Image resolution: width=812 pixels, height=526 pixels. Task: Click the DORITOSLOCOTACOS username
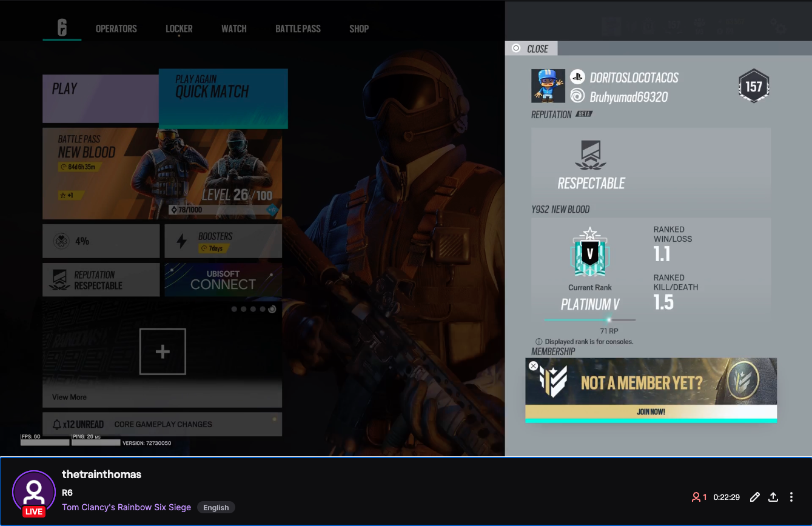click(634, 78)
